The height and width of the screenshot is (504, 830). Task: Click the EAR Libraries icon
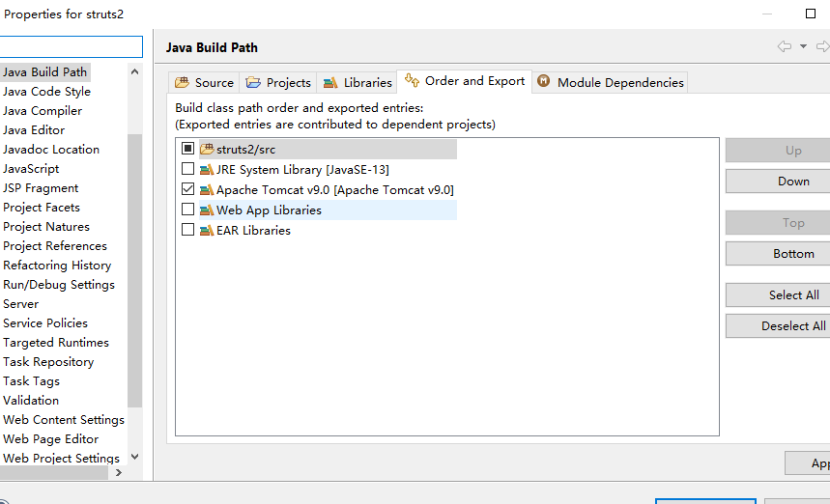[207, 231]
